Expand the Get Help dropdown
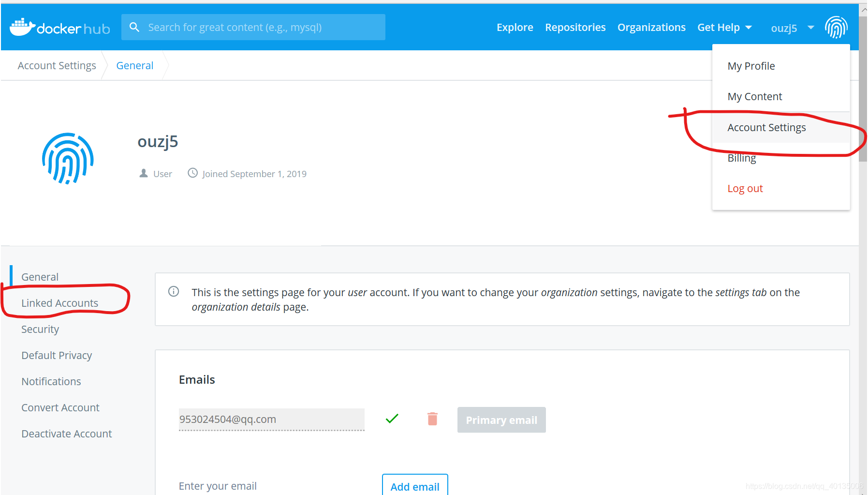 click(x=724, y=28)
